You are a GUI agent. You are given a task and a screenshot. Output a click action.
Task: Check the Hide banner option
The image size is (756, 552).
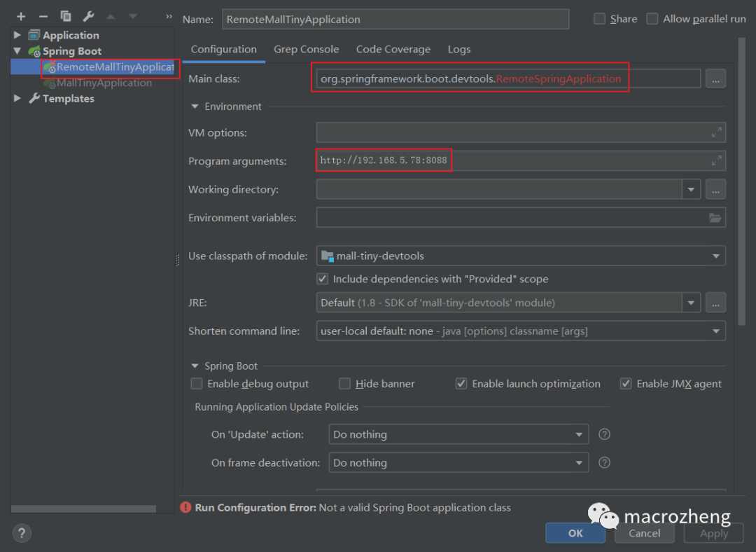coord(344,384)
